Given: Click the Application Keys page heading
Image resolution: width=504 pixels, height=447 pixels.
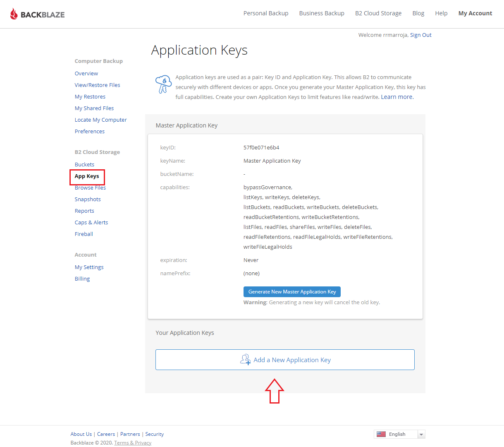Looking at the screenshot, I should point(199,50).
